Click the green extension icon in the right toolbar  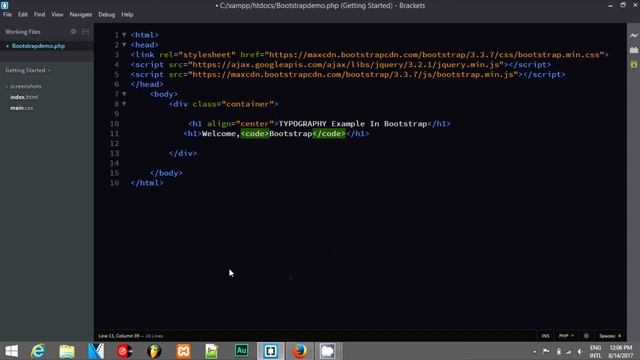[633, 64]
